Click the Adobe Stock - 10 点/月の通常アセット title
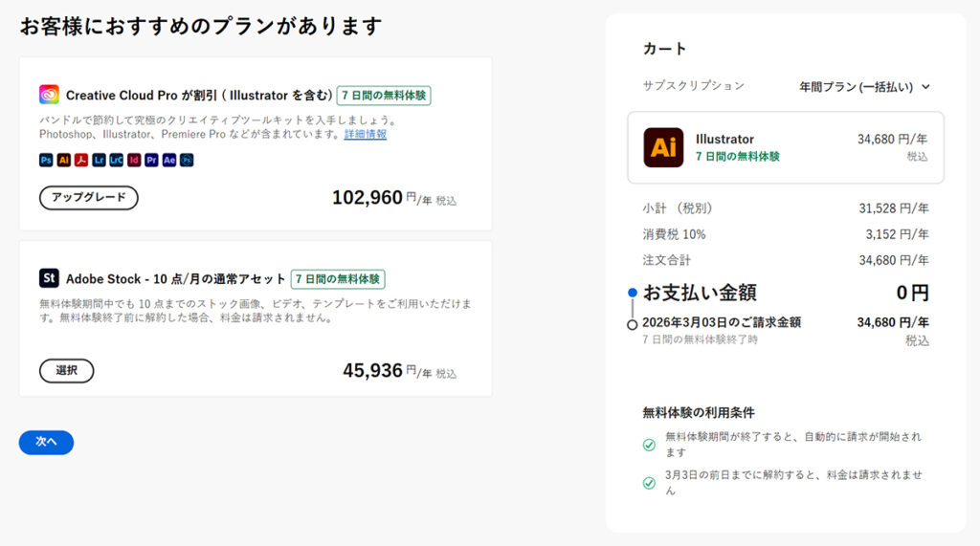The width and height of the screenshot is (980, 546). coord(176,279)
